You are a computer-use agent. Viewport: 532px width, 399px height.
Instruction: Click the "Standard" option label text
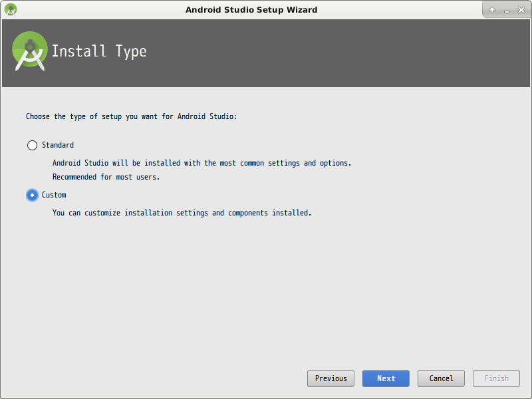point(58,145)
